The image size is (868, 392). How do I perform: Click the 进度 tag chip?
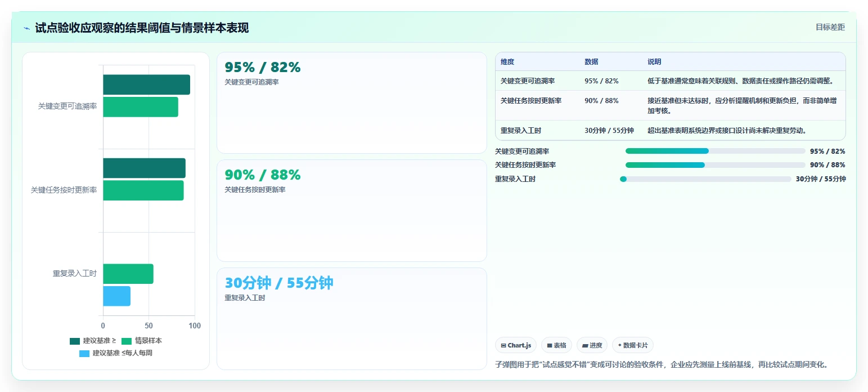click(592, 345)
